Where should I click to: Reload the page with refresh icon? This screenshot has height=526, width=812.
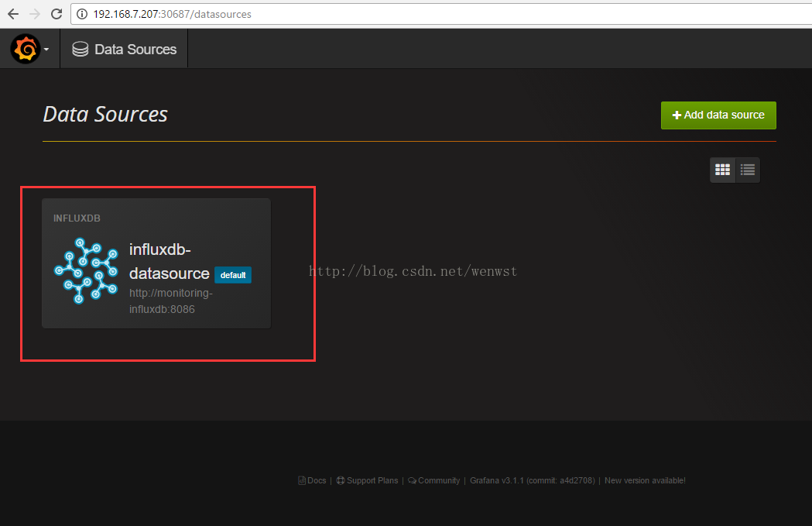tap(57, 14)
